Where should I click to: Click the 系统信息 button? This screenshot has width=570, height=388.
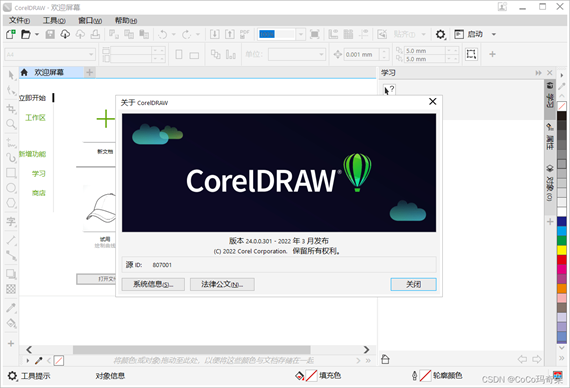click(153, 284)
